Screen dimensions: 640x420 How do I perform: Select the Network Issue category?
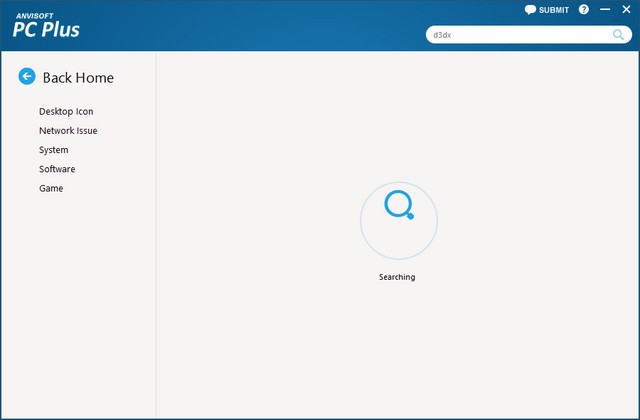[68, 130]
